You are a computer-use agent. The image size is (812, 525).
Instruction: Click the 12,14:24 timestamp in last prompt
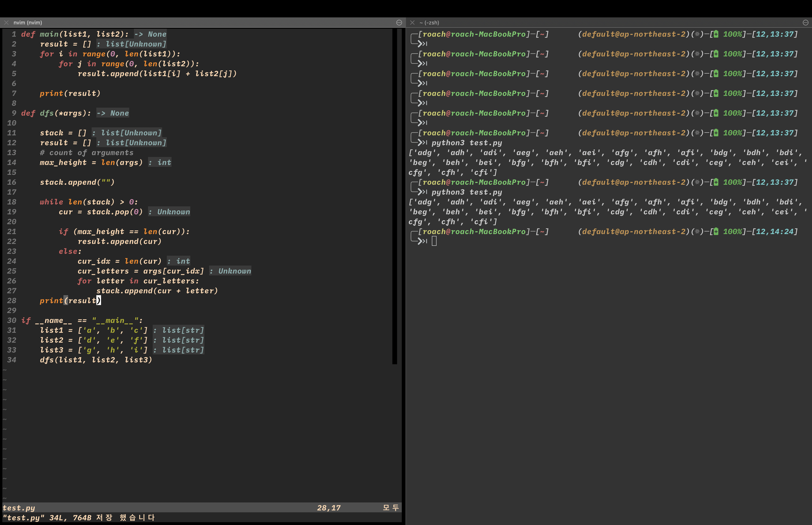pos(775,231)
